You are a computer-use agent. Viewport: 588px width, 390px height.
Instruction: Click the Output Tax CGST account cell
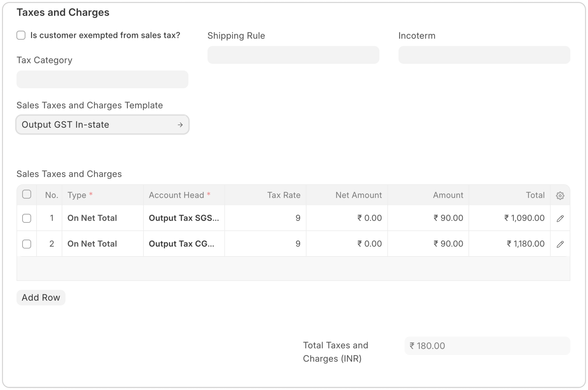(x=184, y=244)
